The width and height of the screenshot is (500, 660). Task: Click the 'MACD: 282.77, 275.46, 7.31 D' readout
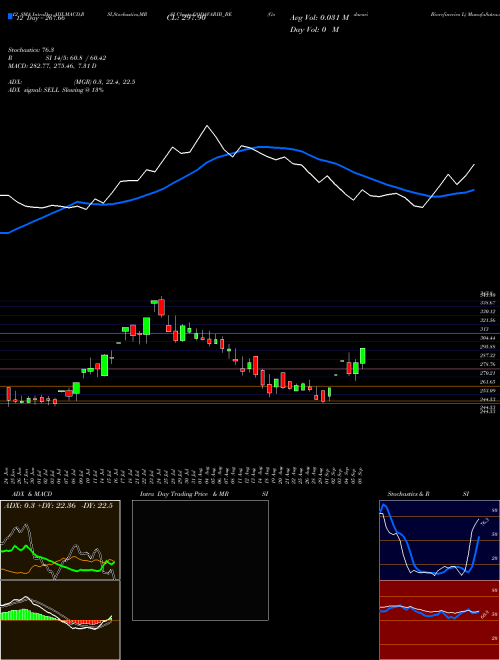(52, 66)
